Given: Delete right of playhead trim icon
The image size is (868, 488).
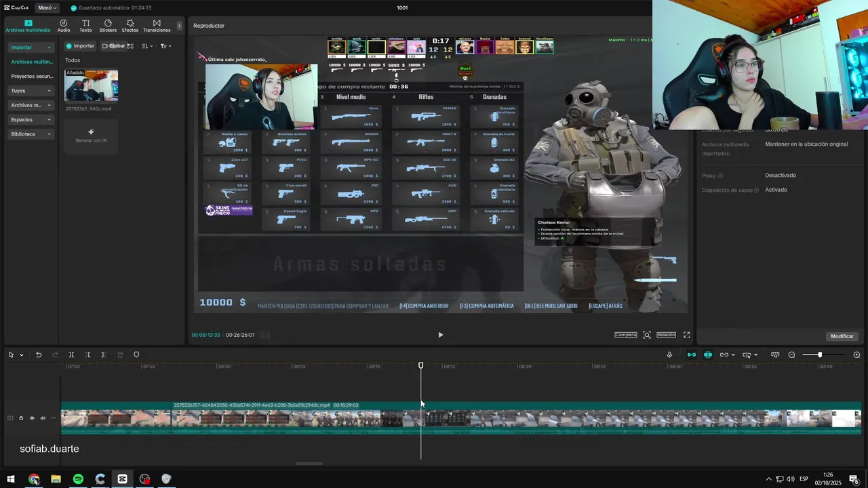Looking at the screenshot, I should coord(103,354).
